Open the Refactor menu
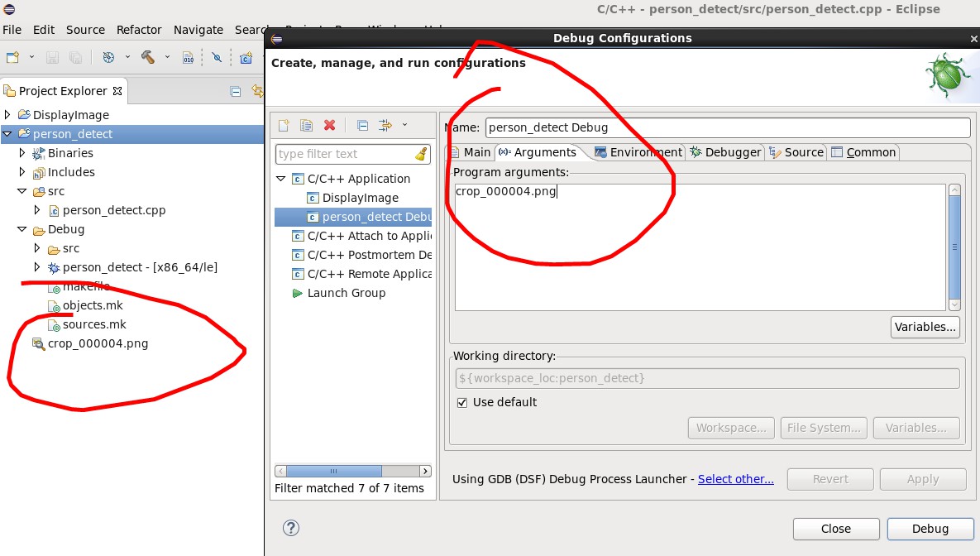 tap(139, 30)
